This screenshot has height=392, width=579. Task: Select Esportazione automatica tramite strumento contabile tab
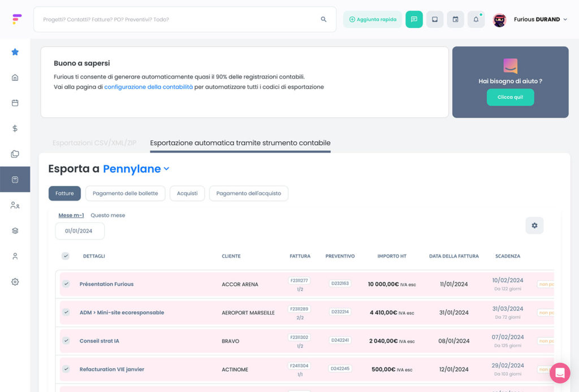point(240,143)
